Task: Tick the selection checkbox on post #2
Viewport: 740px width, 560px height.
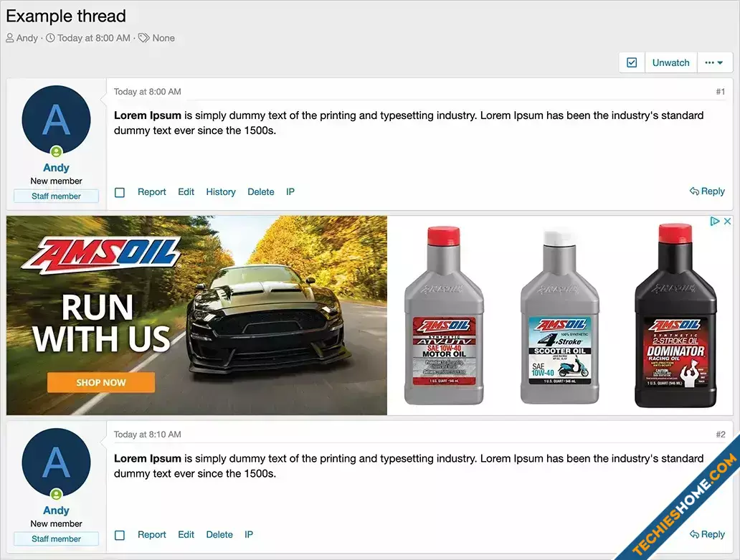Action: click(120, 535)
